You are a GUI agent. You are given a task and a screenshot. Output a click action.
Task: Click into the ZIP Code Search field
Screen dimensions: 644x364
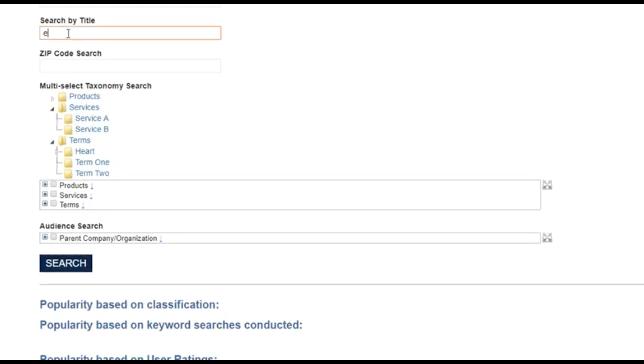(x=130, y=66)
